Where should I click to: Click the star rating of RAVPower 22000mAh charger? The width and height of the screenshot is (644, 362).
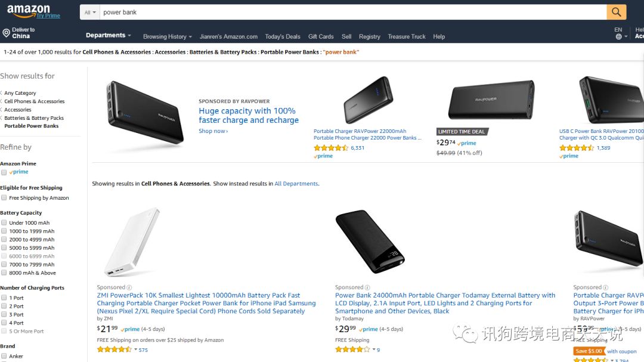[x=330, y=148]
